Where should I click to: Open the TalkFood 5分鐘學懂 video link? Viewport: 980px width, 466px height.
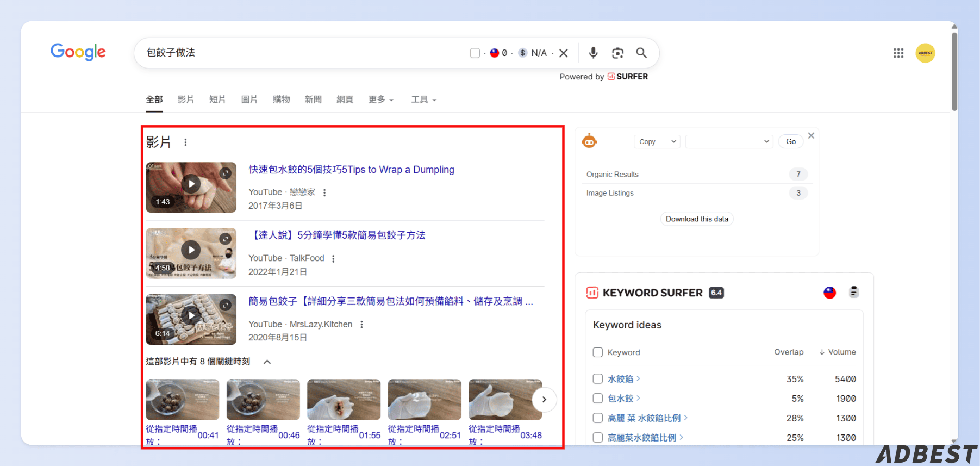(x=337, y=235)
